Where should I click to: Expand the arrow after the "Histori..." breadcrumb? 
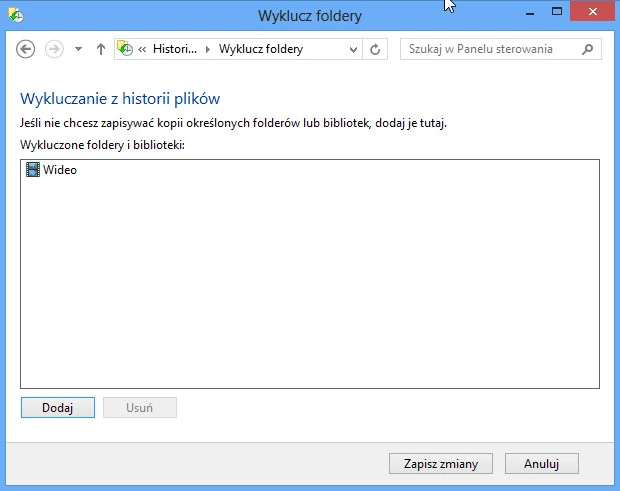pyautogui.click(x=208, y=49)
